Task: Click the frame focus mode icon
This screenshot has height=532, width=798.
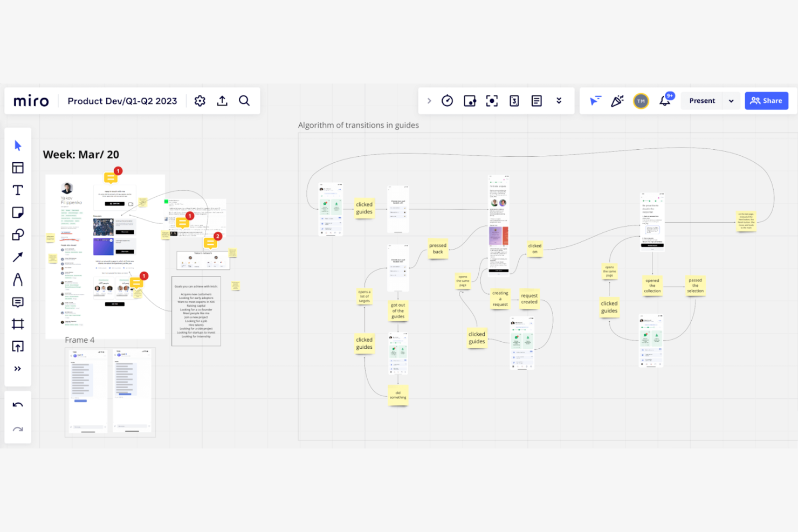Action: pyautogui.click(x=492, y=101)
